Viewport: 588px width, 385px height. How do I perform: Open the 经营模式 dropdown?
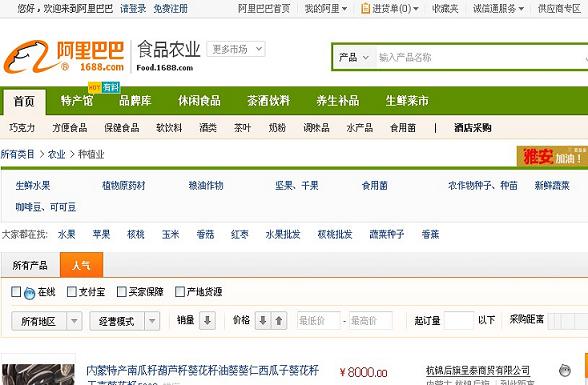tap(124, 321)
